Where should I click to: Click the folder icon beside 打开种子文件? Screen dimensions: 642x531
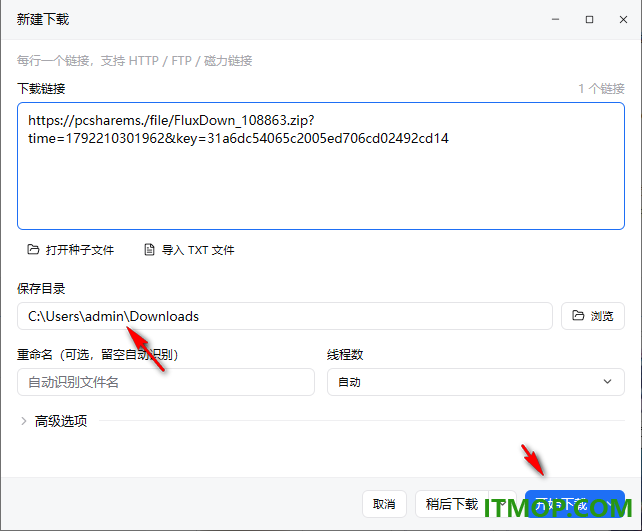point(33,249)
